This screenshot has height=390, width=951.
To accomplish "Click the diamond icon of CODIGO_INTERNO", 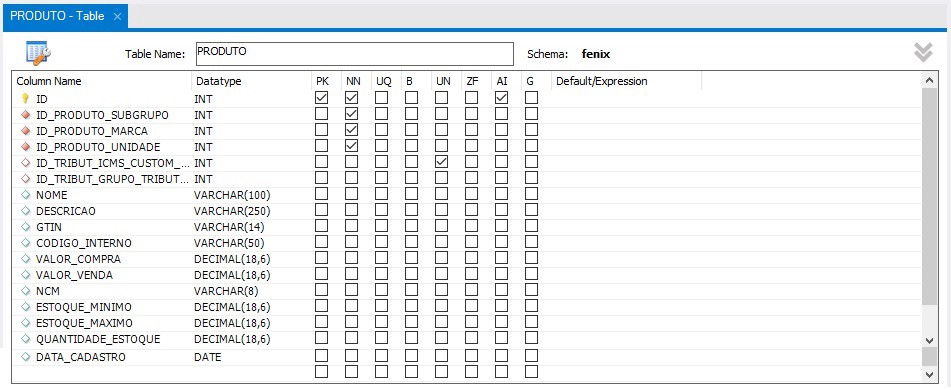I will pyautogui.click(x=25, y=243).
